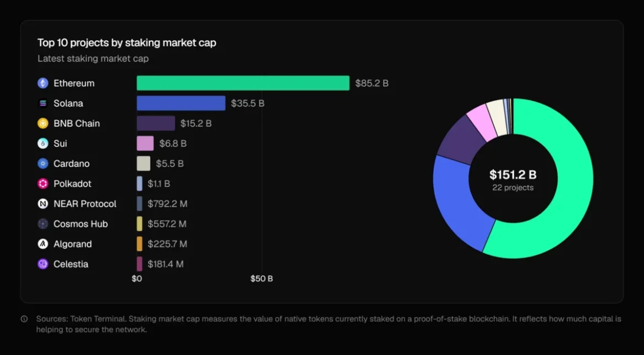Click the pink Sui bar

pos(145,144)
